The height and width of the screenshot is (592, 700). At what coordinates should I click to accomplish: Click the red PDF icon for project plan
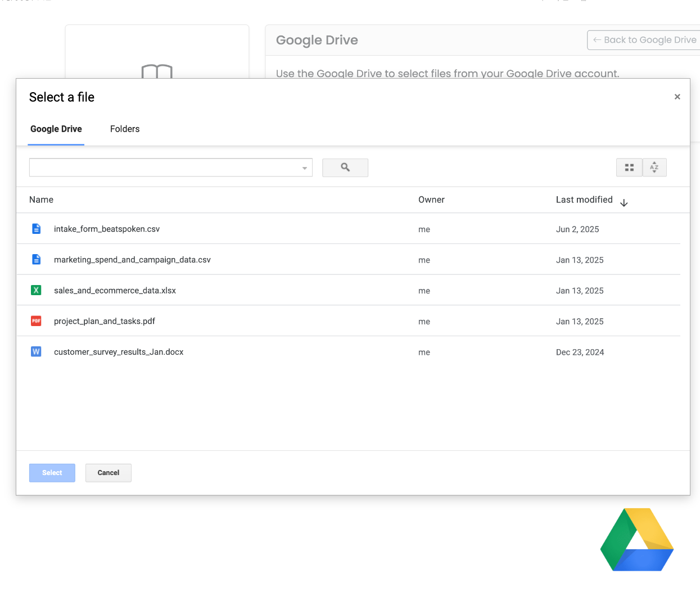coord(36,321)
